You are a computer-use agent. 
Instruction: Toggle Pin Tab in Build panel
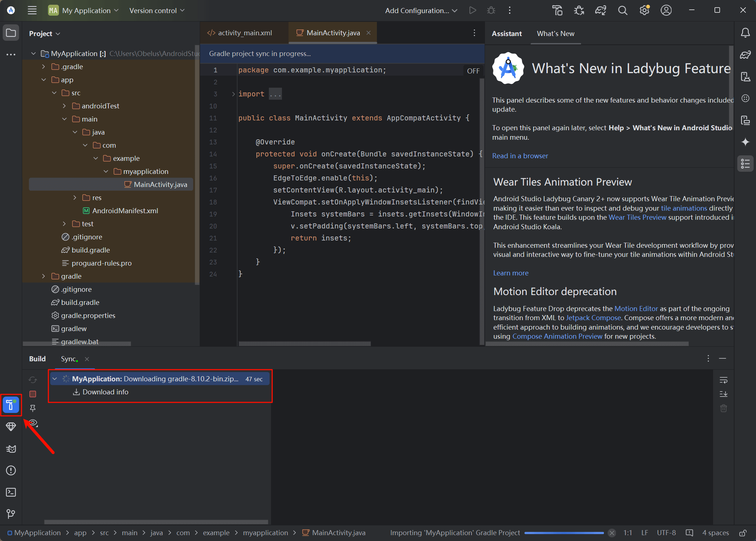33,408
